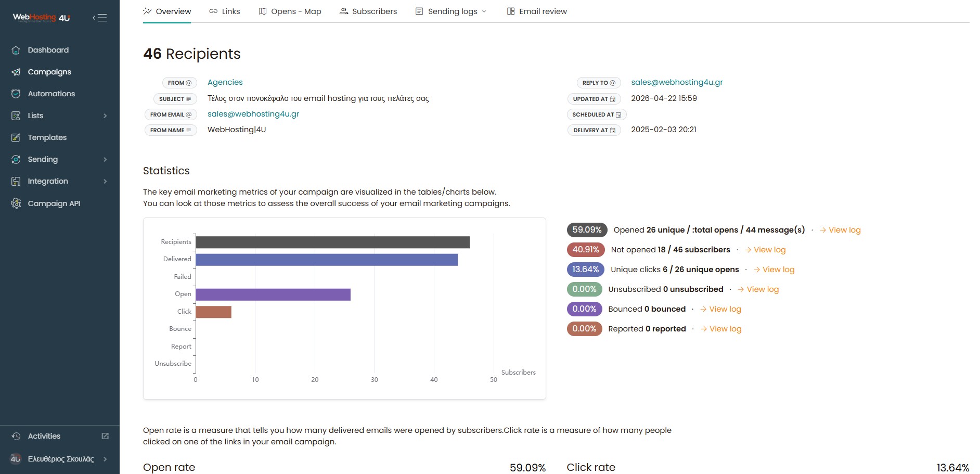Expand the Lists submenu chevron
980x474 pixels.
point(105,116)
